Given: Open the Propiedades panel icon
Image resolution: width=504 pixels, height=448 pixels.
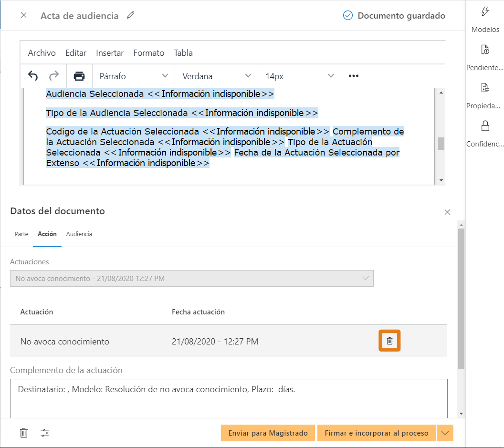Looking at the screenshot, I should point(485,88).
